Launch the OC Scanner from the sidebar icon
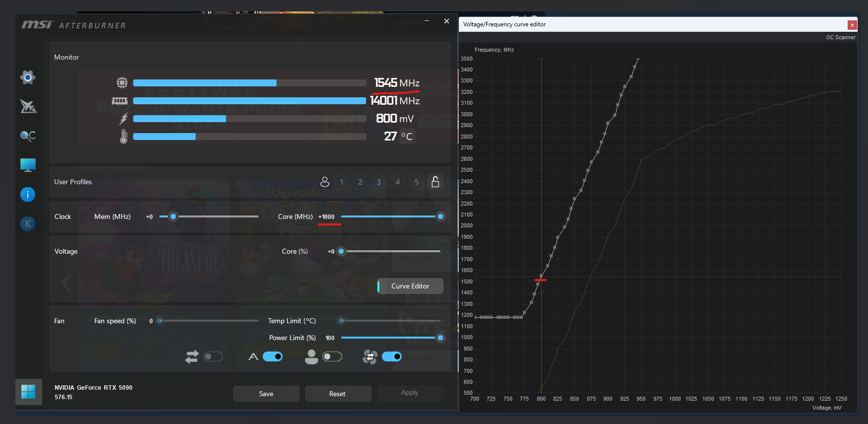The image size is (868, 424). click(x=28, y=136)
